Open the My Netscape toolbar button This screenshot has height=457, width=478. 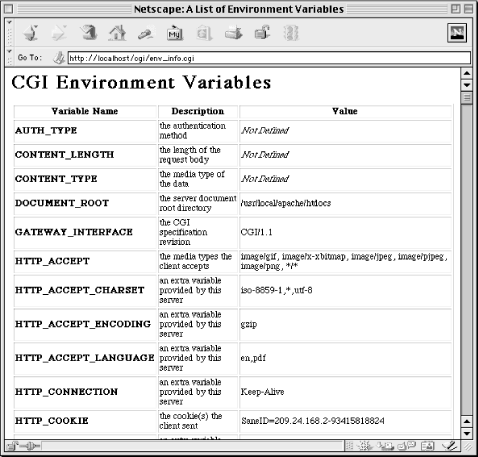[175, 33]
